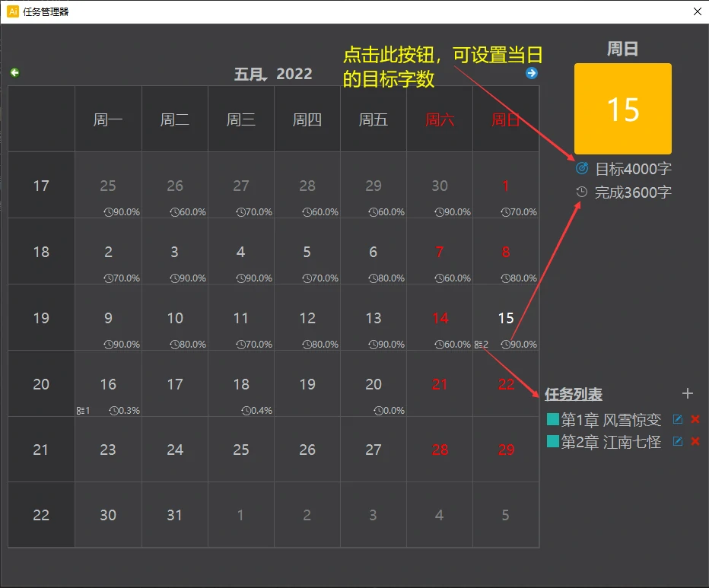The width and height of the screenshot is (709, 588).
Task: Go to previous month with green arrow
Action: pos(15,72)
